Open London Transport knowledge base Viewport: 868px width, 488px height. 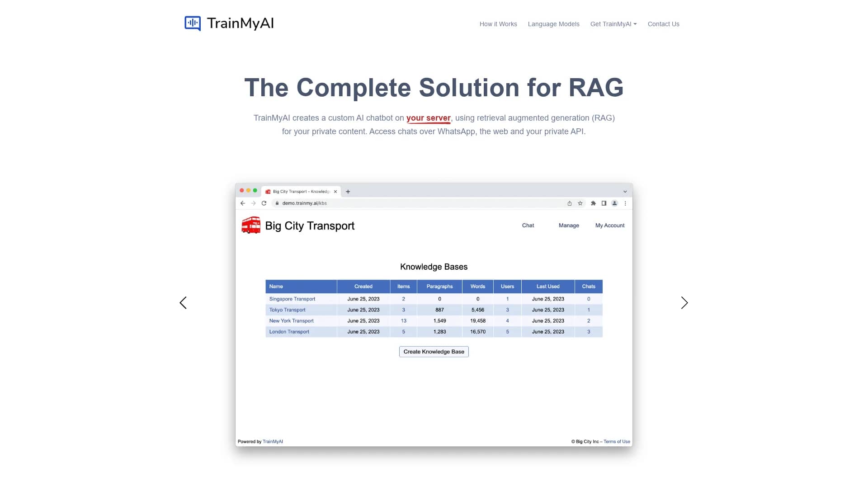(x=289, y=332)
